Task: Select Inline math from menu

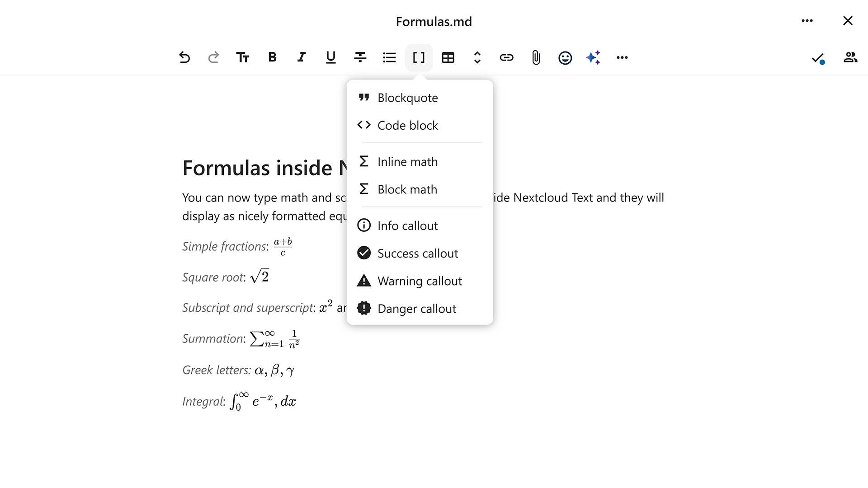Action: pyautogui.click(x=407, y=162)
